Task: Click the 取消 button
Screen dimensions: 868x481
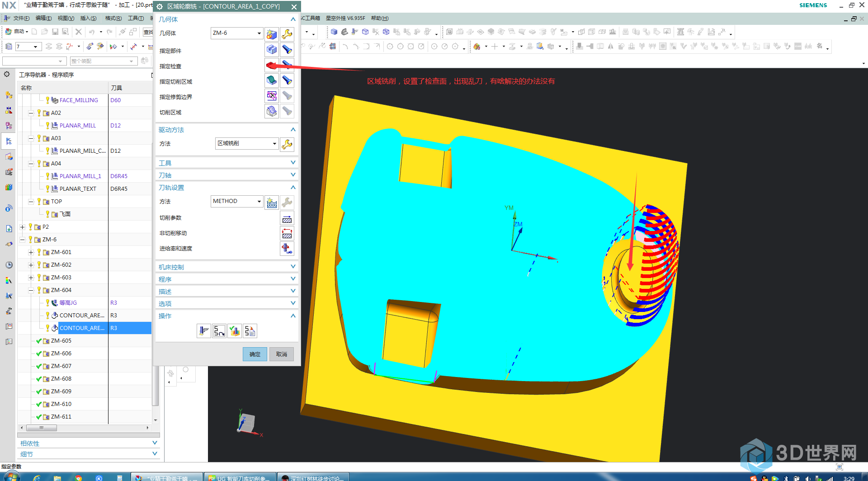Action: (282, 354)
